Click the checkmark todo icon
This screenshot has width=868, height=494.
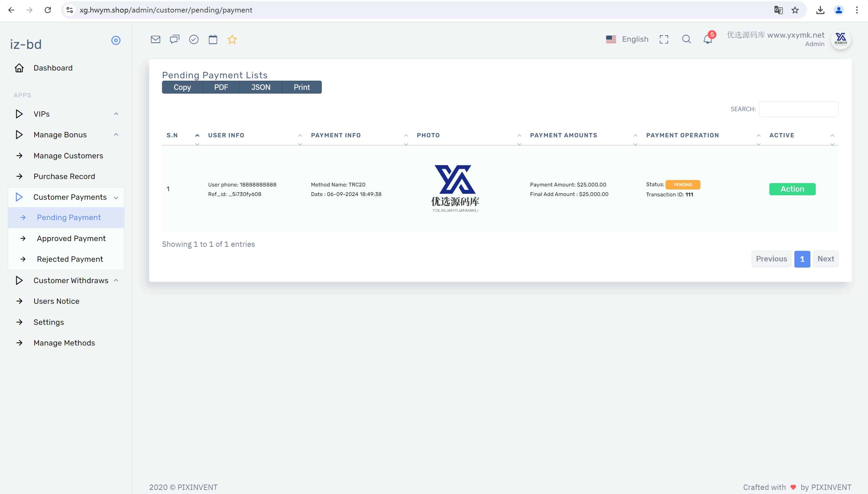click(x=194, y=39)
